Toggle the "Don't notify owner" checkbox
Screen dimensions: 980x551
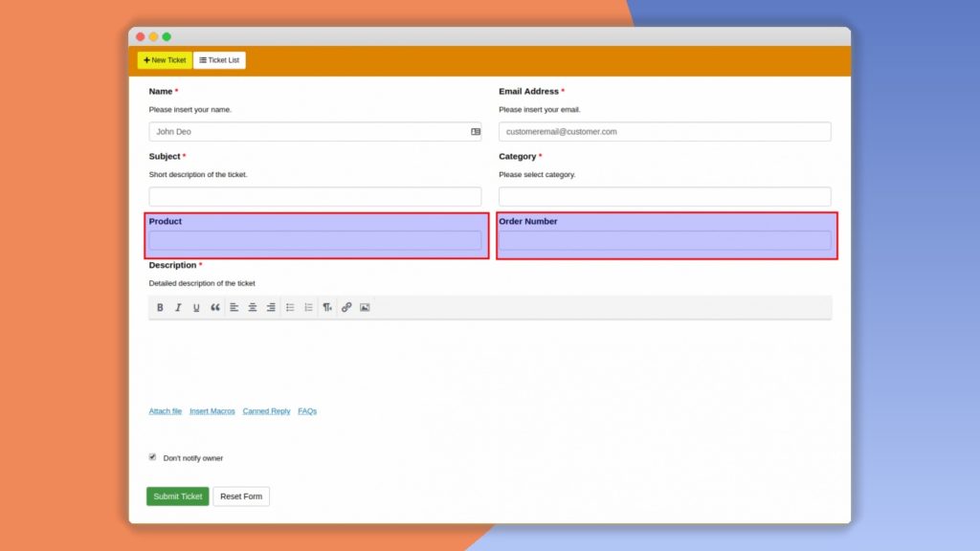click(152, 457)
